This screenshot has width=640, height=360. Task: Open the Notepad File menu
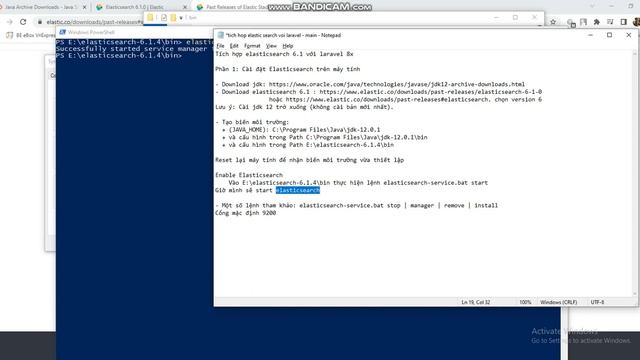tap(220, 46)
